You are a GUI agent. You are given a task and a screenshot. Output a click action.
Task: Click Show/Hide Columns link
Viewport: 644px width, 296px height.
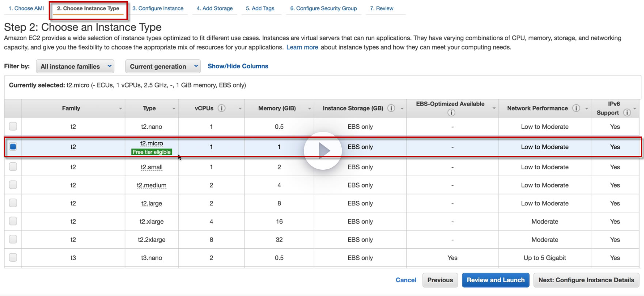click(x=238, y=66)
